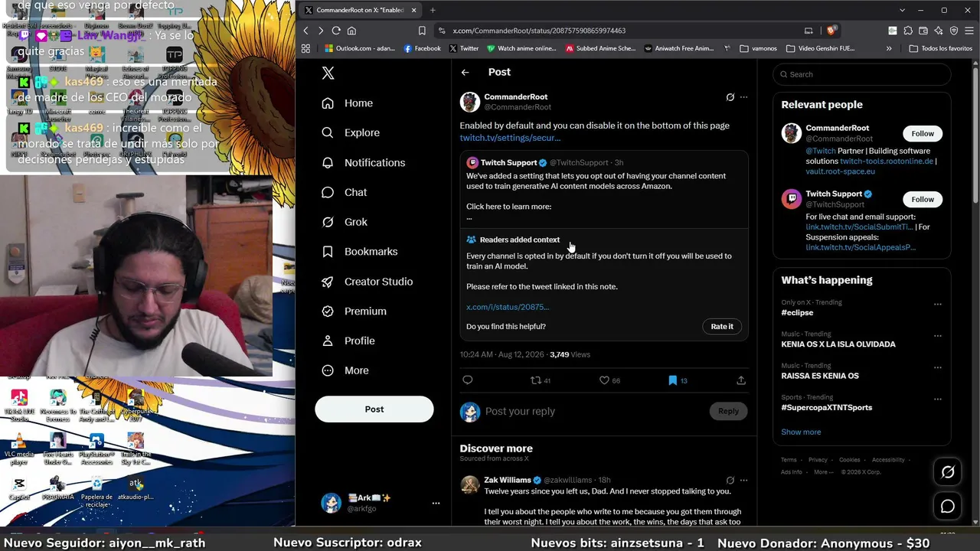Open the browser extensions puzzle icon
980x551 pixels.
(x=908, y=31)
